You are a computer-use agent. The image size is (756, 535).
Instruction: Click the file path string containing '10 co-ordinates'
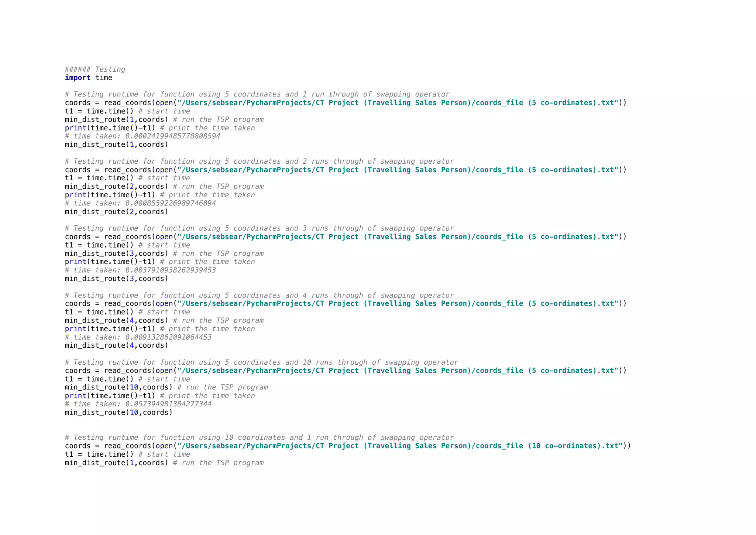click(400, 446)
